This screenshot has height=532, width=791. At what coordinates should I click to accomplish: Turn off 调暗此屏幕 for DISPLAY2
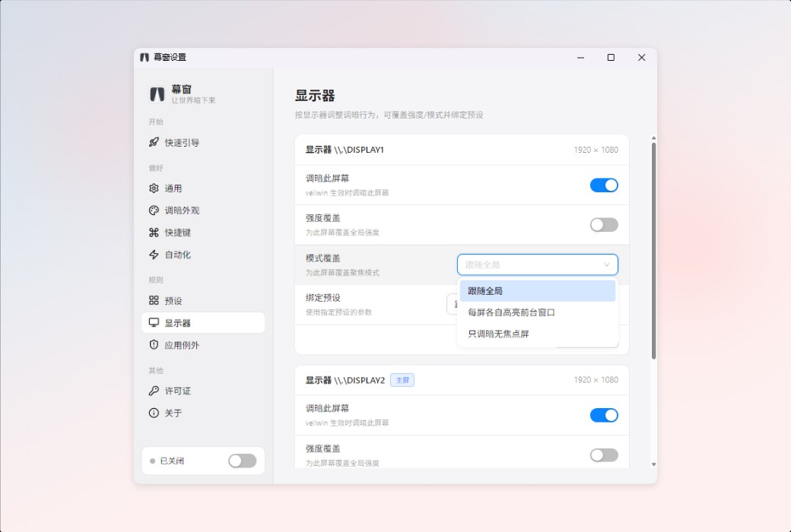(x=604, y=415)
